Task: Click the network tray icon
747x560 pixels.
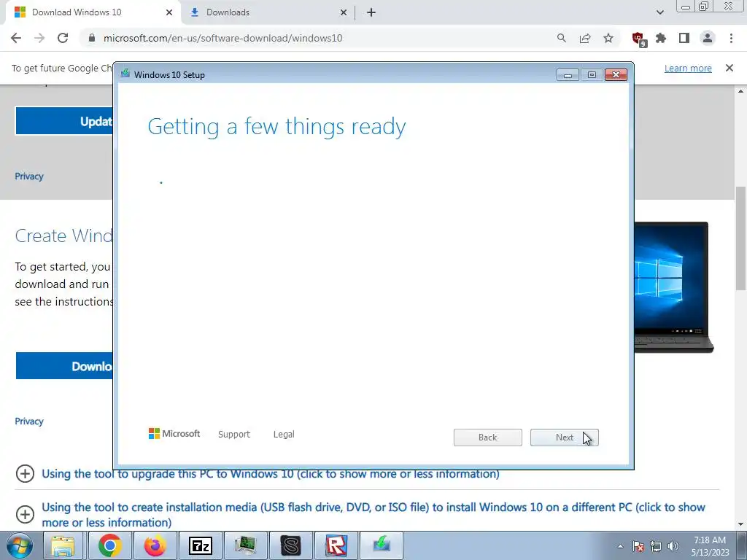Action: point(656,546)
